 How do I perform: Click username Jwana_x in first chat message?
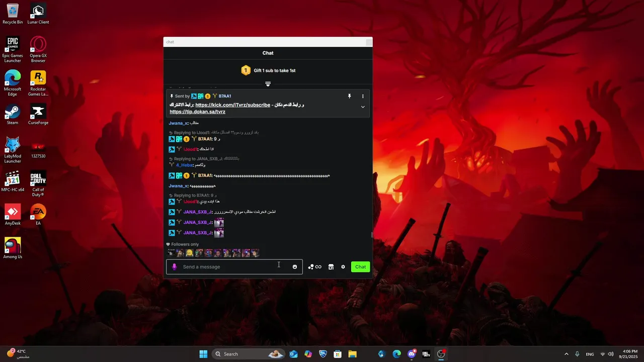coord(178,123)
